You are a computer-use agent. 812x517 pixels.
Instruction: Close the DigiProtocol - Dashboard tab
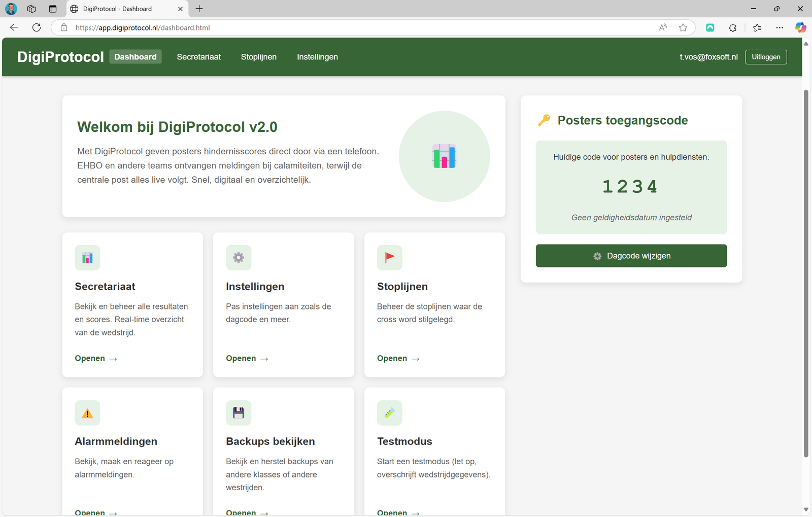(x=180, y=9)
